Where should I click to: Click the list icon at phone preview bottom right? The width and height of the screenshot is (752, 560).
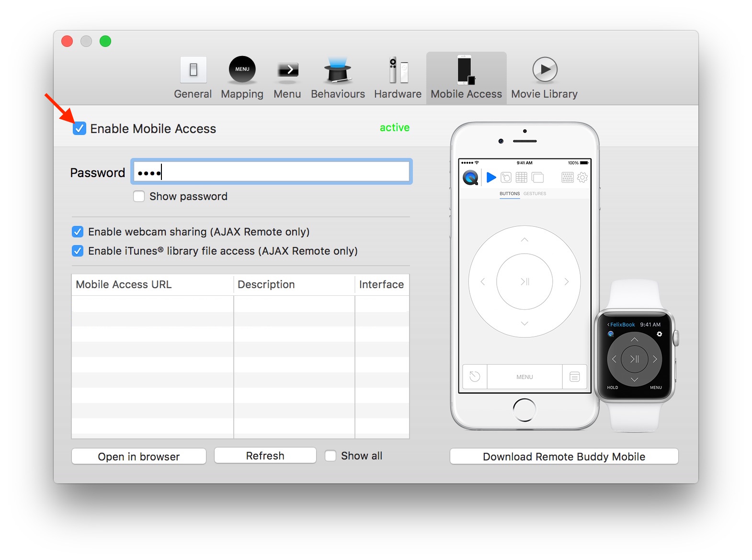click(x=575, y=377)
